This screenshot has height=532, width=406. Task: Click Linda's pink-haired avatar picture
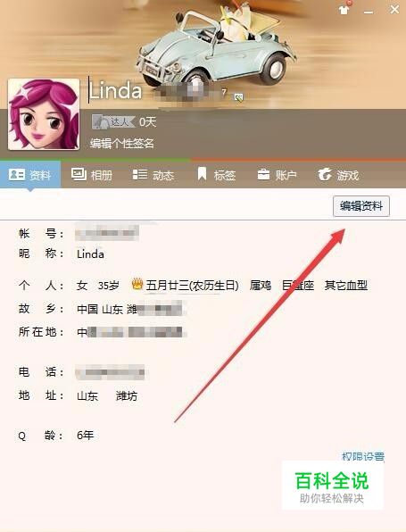pyautogui.click(x=44, y=114)
